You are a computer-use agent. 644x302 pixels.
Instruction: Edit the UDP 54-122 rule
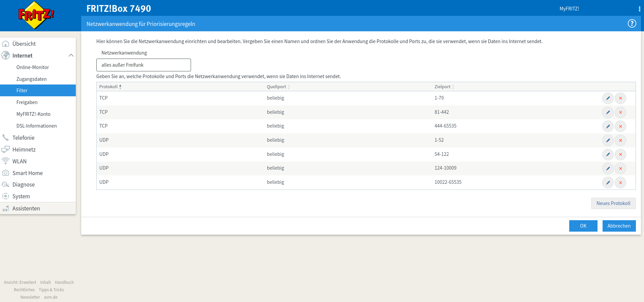pyautogui.click(x=608, y=155)
